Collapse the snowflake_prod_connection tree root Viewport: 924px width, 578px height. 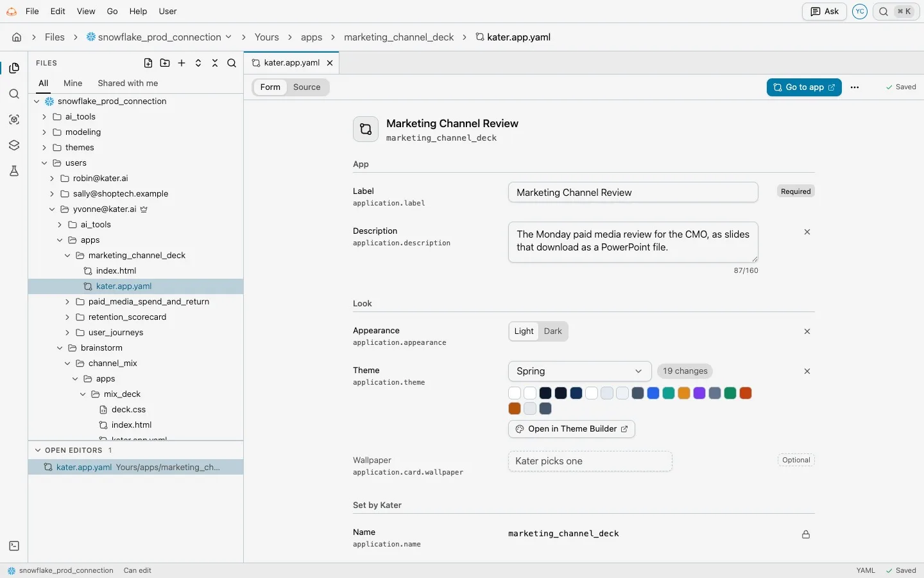37,101
